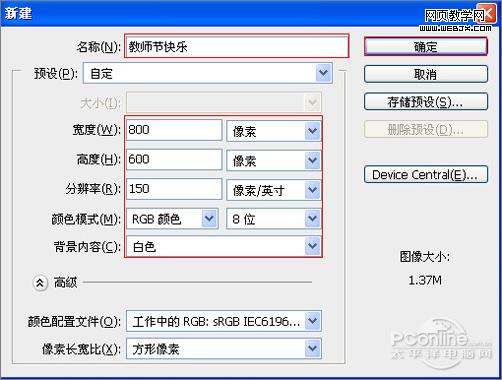The image size is (502, 380).
Task: Click the 高度 value field 600
Action: (x=174, y=159)
